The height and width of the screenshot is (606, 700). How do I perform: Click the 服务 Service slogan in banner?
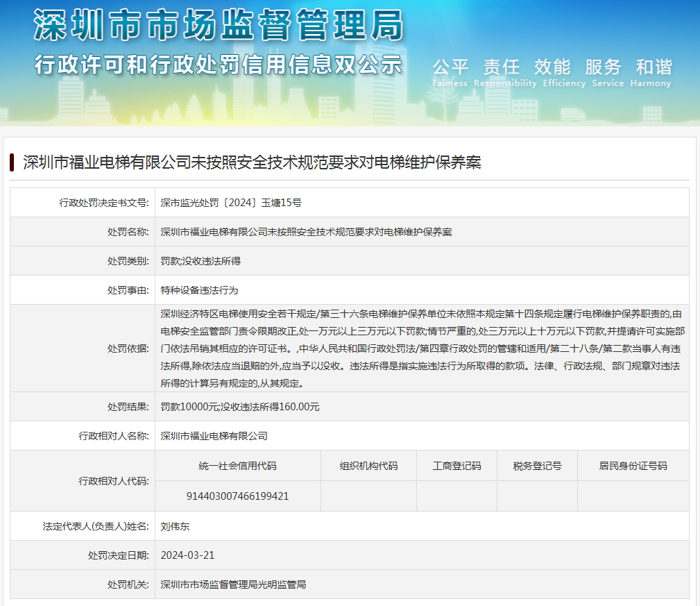tap(608, 73)
